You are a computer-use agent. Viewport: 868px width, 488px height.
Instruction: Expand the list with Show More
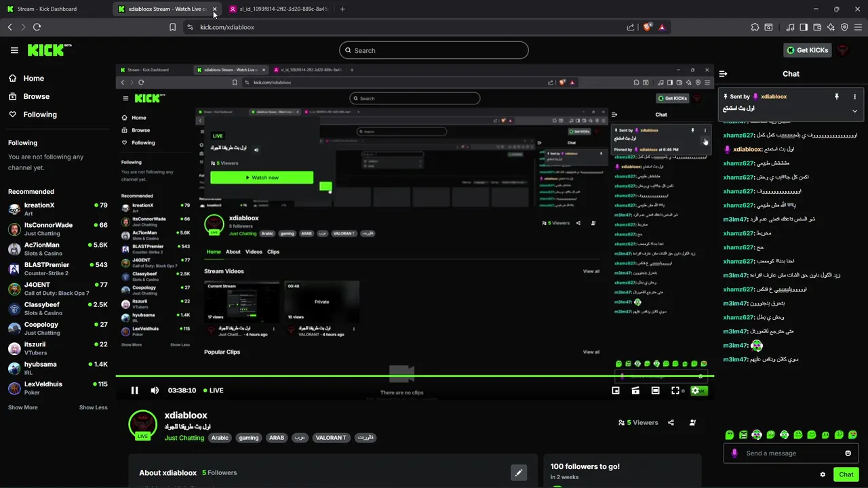[x=23, y=407]
